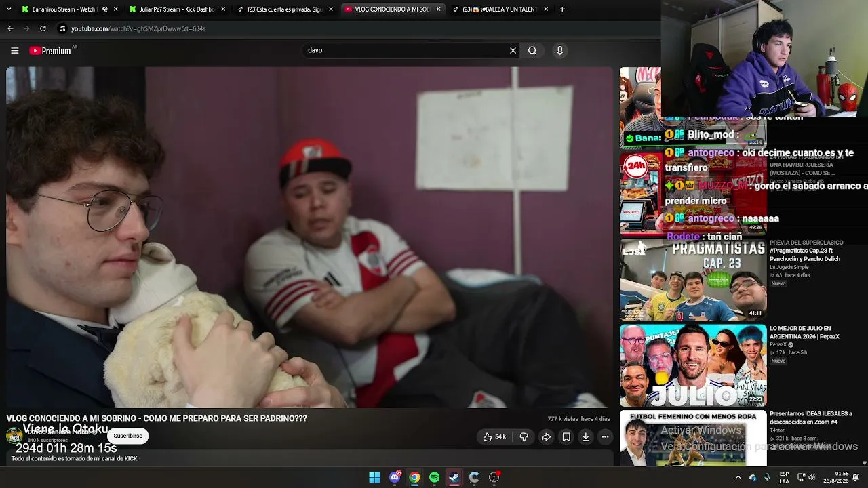Start voice search with microphone icon
The width and height of the screenshot is (868, 488).
pyautogui.click(x=559, y=50)
